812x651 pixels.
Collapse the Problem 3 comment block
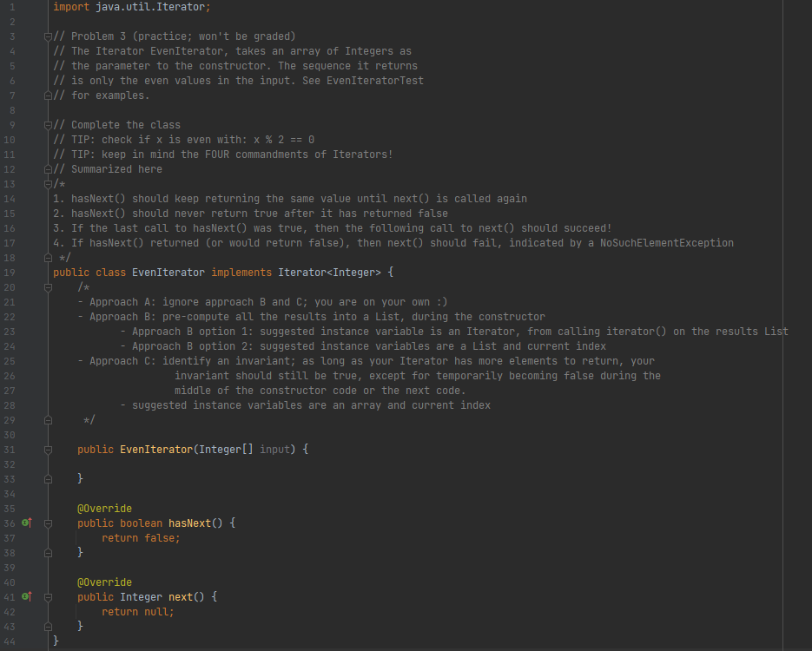pos(48,36)
